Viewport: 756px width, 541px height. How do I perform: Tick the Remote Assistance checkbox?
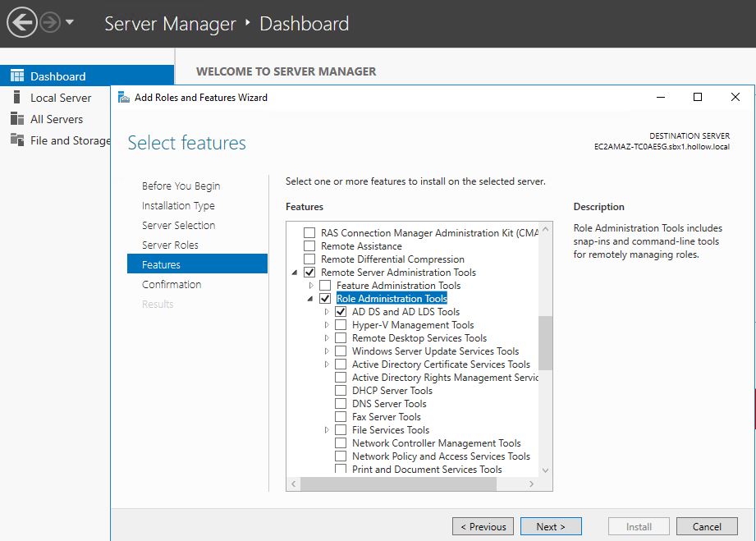309,246
